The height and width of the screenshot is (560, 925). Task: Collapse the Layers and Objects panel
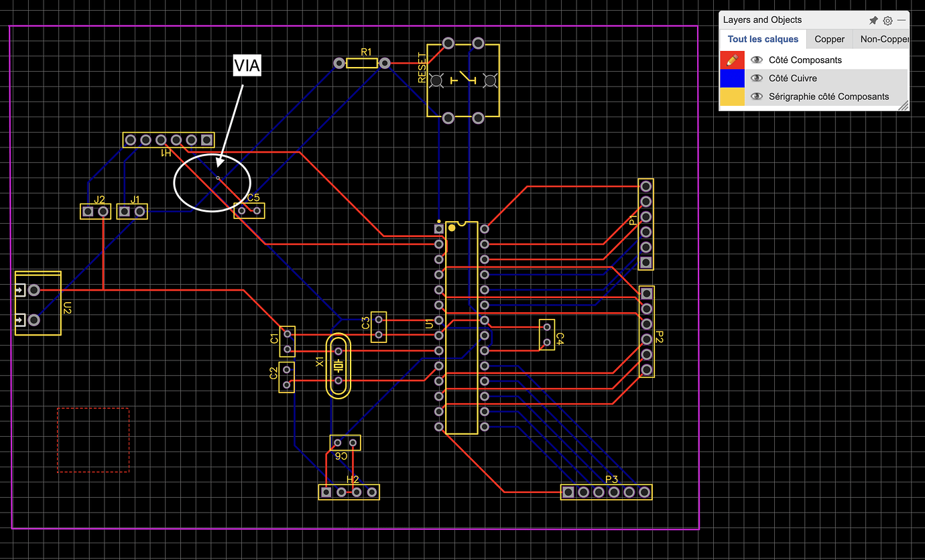pyautogui.click(x=902, y=20)
